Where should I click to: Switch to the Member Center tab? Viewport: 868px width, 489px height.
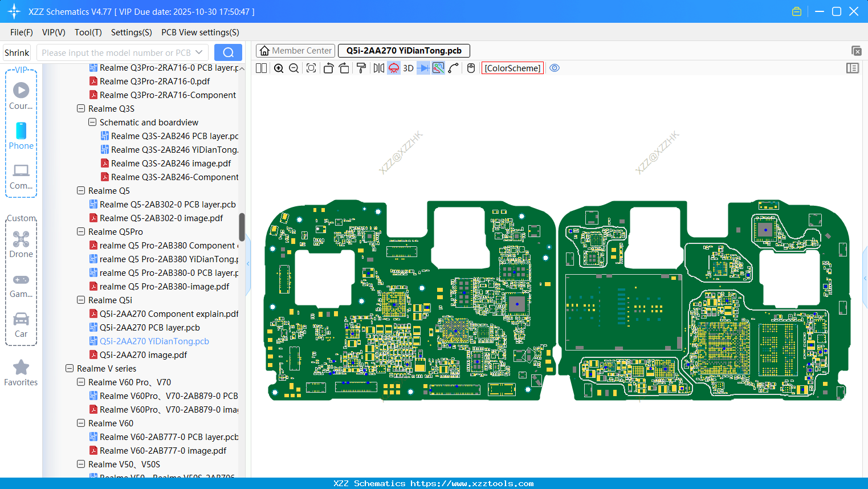coord(295,51)
